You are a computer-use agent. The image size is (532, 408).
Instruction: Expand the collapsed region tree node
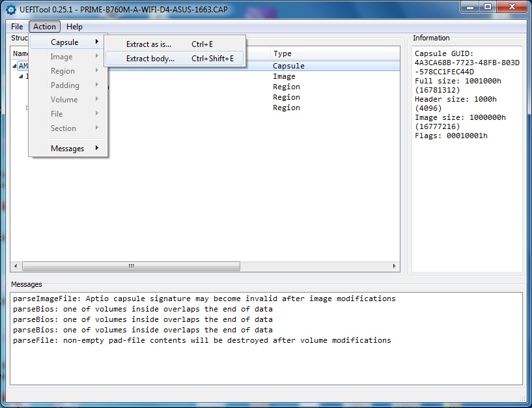[x=27, y=108]
